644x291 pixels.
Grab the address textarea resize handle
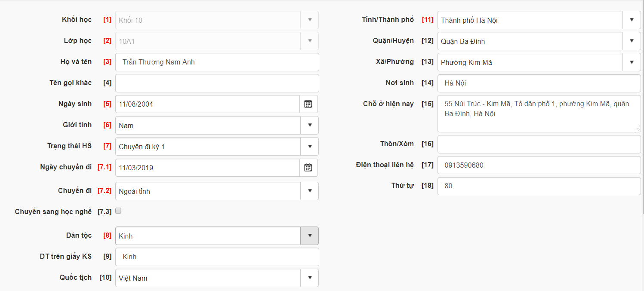tap(638, 129)
